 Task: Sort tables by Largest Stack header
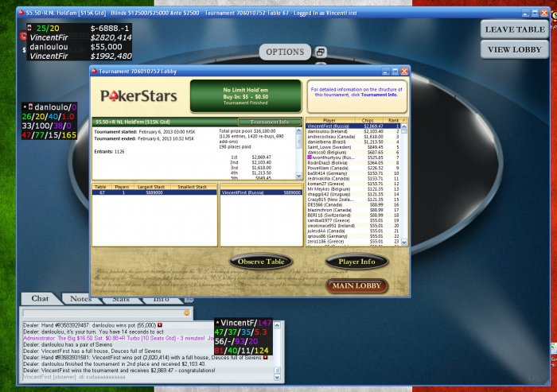pyautogui.click(x=151, y=187)
